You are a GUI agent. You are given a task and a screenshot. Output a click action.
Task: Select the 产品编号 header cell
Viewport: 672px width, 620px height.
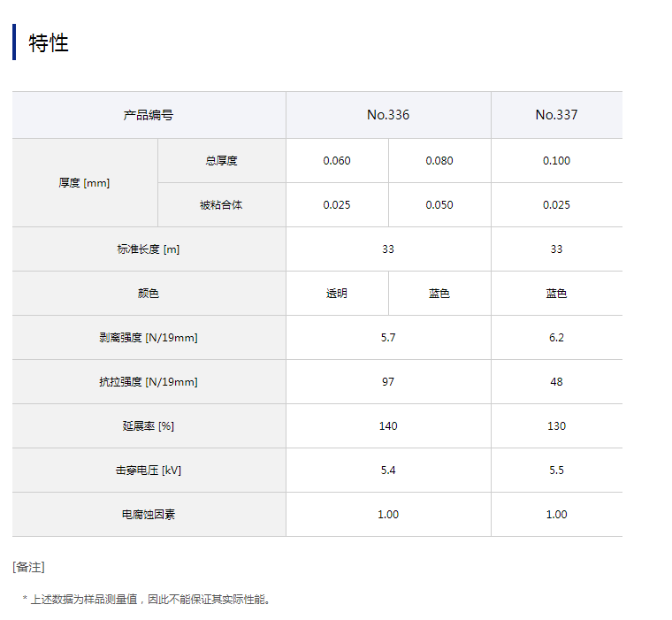[x=149, y=115]
